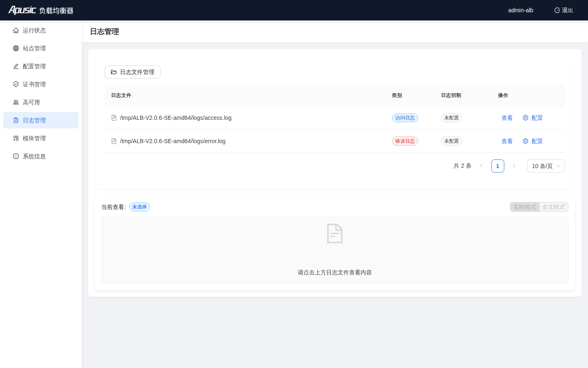Click the 日志文件管理 button
588x368 pixels.
[133, 72]
